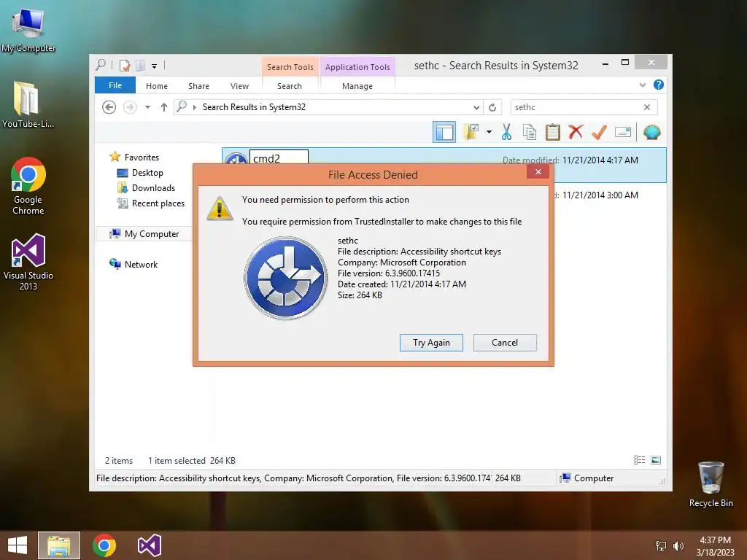Expand the address bar history dropdown
The height and width of the screenshot is (560, 747).
point(476,108)
